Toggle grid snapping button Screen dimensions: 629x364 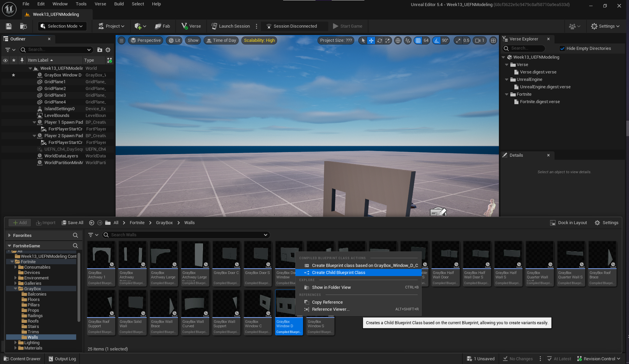(x=418, y=40)
